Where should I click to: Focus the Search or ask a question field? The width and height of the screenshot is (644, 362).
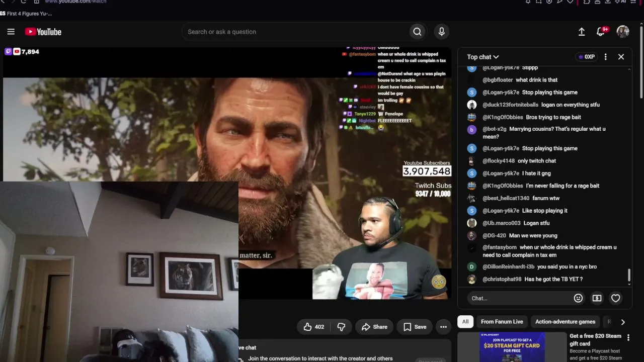tap(296, 32)
